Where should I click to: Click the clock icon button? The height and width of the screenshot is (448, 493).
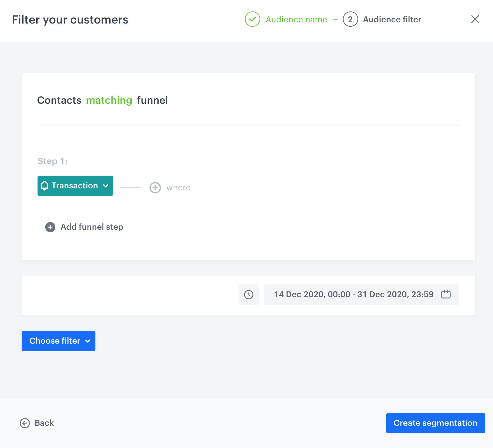[x=249, y=295]
